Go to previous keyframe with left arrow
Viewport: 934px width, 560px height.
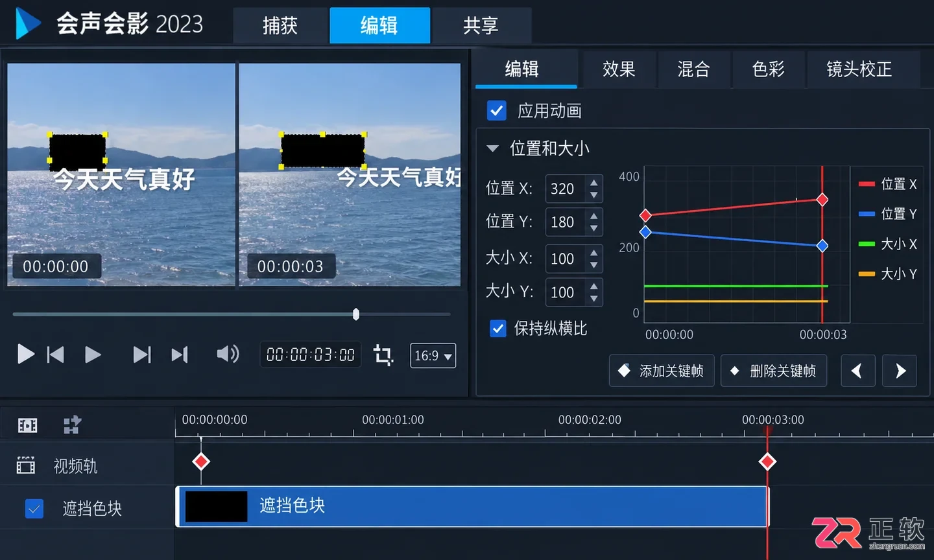[857, 371]
